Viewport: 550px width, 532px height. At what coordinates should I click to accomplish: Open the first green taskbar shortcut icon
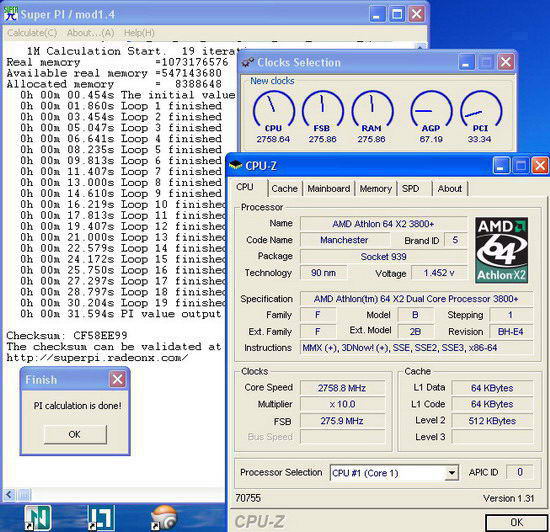pyautogui.click(x=38, y=518)
